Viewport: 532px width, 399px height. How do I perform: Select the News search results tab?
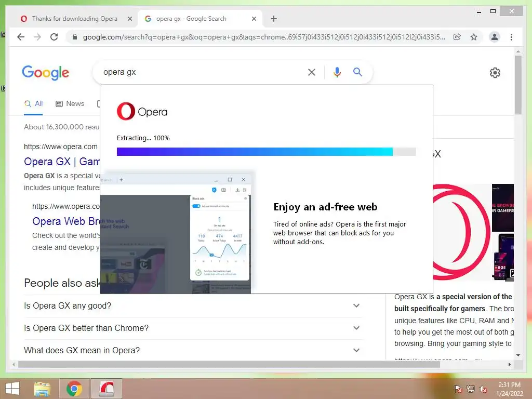(x=70, y=104)
